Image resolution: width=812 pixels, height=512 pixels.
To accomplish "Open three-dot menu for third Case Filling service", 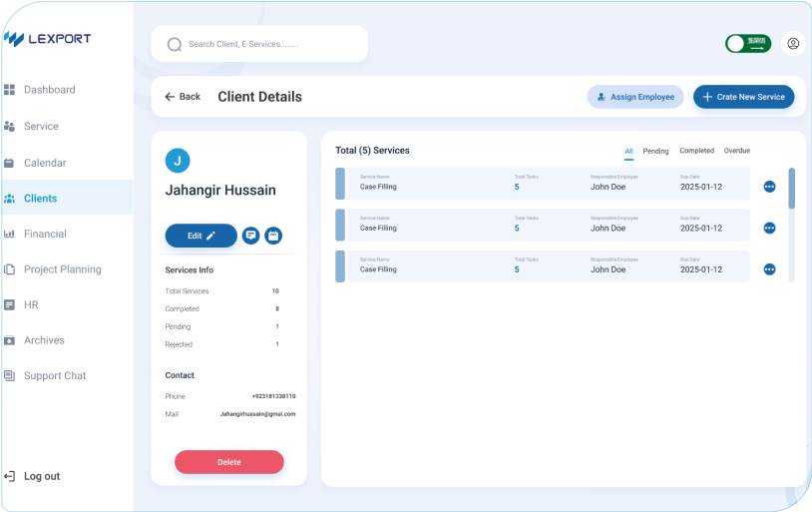I will coord(769,269).
